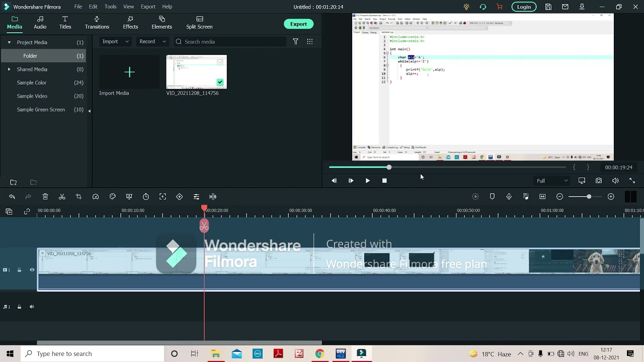This screenshot has width=644, height=362.
Task: Select the VID_20211208_114756 thumbnail
Action: tap(197, 72)
